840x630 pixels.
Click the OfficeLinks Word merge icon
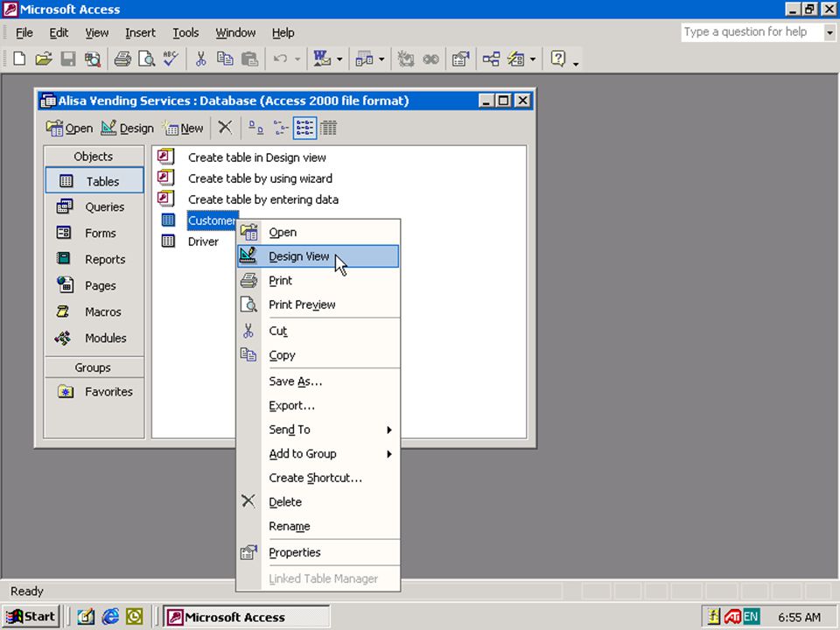tap(322, 59)
